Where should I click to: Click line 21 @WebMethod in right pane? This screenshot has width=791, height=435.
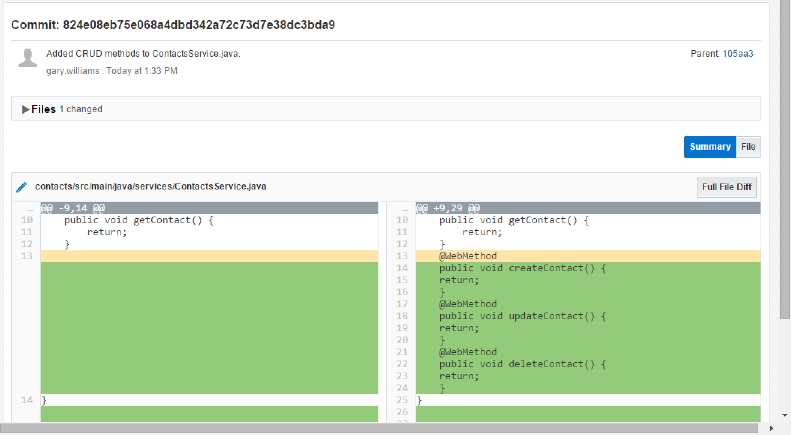pos(468,352)
